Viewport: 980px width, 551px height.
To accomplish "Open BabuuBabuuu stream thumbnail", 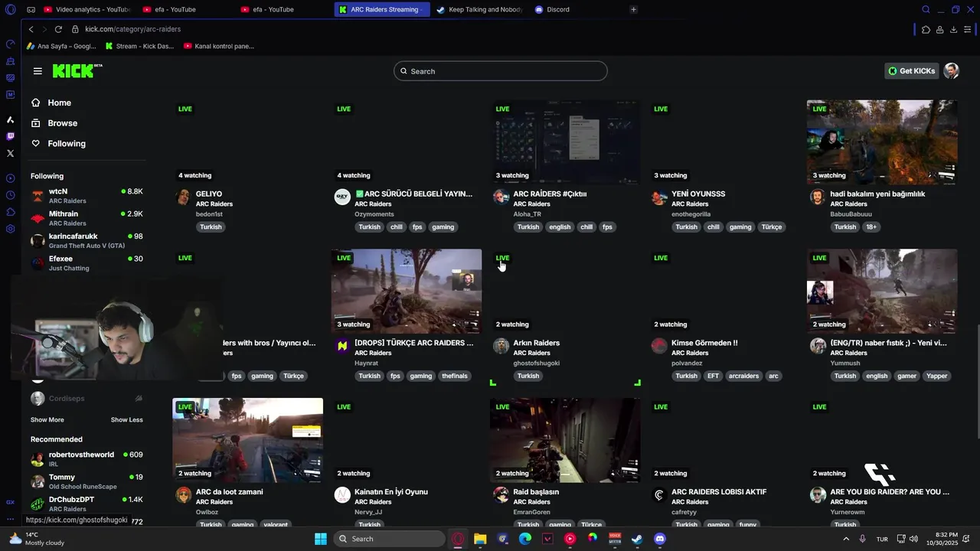I will pyautogui.click(x=882, y=142).
